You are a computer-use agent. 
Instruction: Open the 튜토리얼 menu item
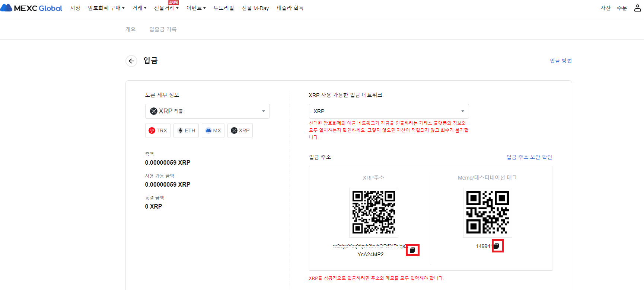224,8
